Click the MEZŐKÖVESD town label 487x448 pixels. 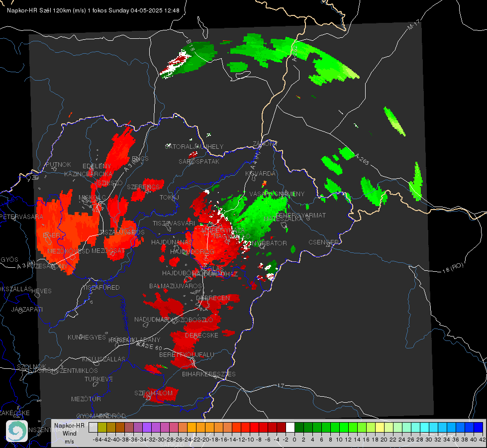(x=69, y=251)
